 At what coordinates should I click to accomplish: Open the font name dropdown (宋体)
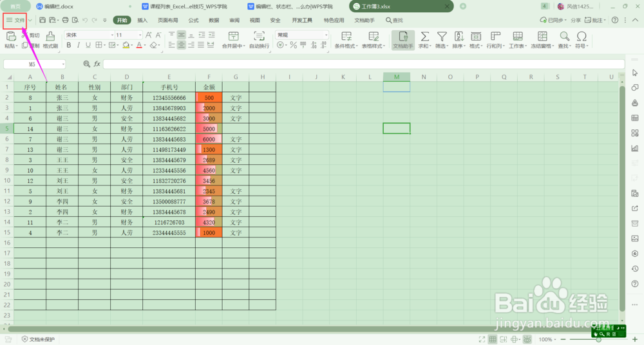tap(112, 35)
